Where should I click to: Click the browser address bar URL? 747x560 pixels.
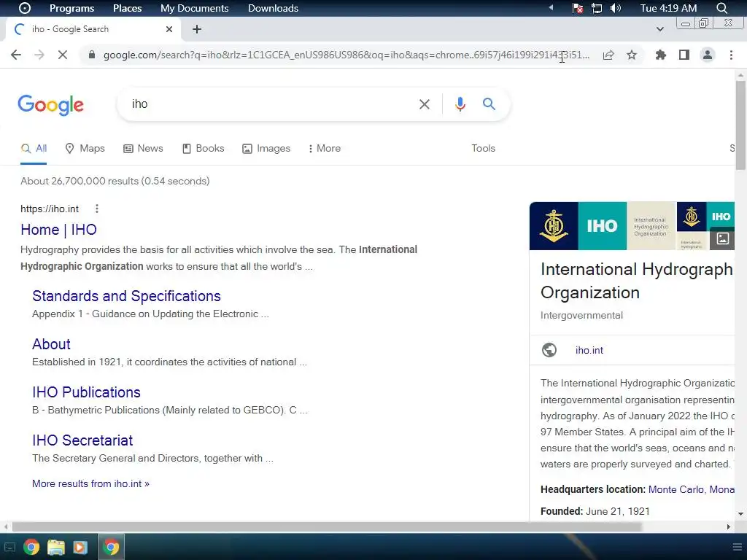coord(347,55)
